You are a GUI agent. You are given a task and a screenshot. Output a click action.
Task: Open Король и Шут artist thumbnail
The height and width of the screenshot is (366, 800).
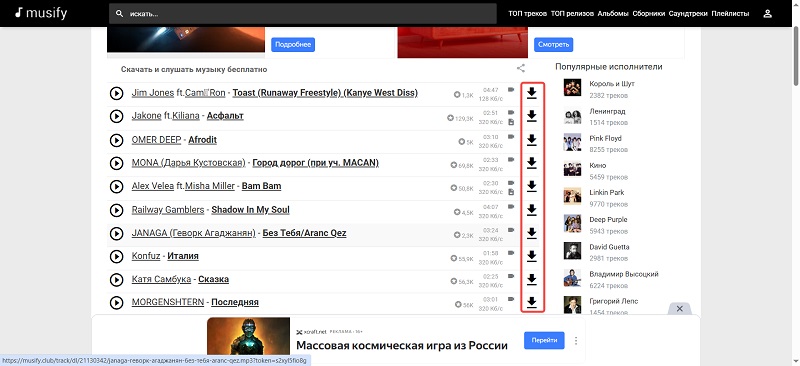coord(572,88)
